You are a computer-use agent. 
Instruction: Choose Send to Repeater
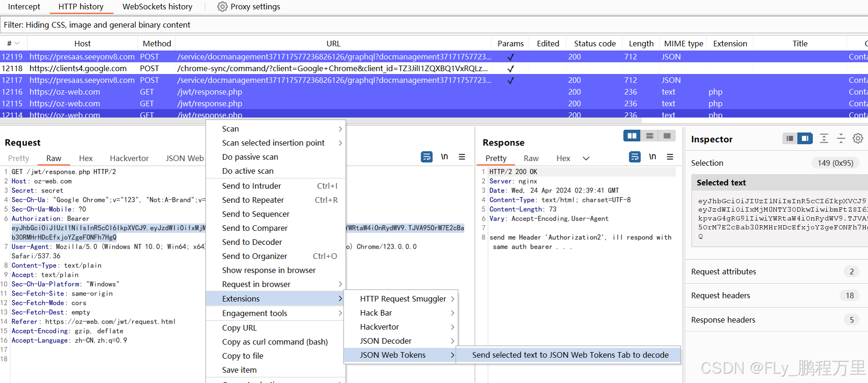(276, 200)
